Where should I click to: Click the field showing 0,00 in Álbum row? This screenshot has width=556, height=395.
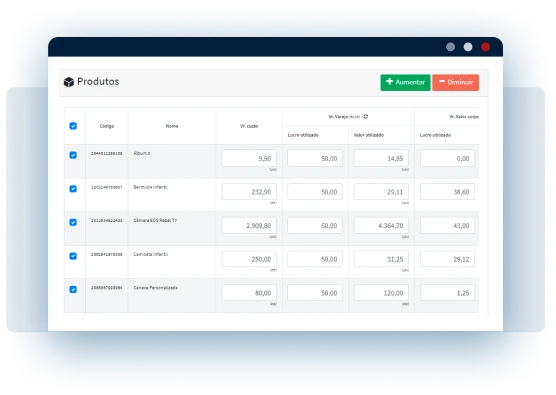coord(447,158)
